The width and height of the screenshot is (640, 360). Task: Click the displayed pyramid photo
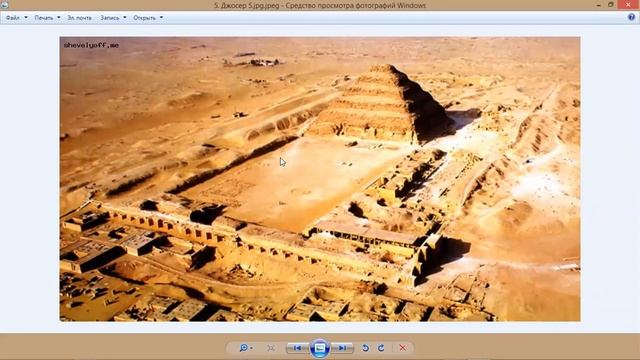click(320, 179)
